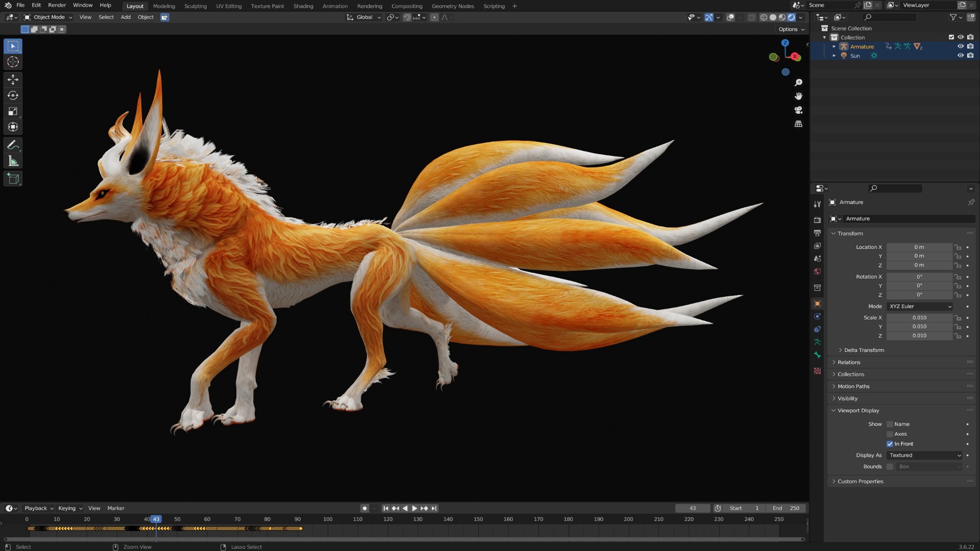Hide Armature in viewport via eye icon
Image resolution: width=980 pixels, height=551 pixels.
pyautogui.click(x=960, y=46)
